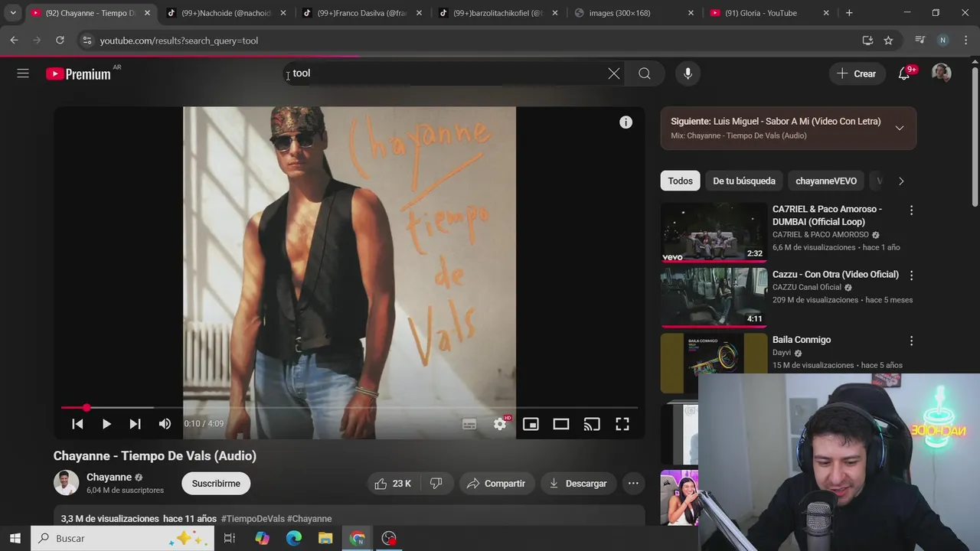
Task: Enter fullscreen mode
Action: tap(622, 424)
